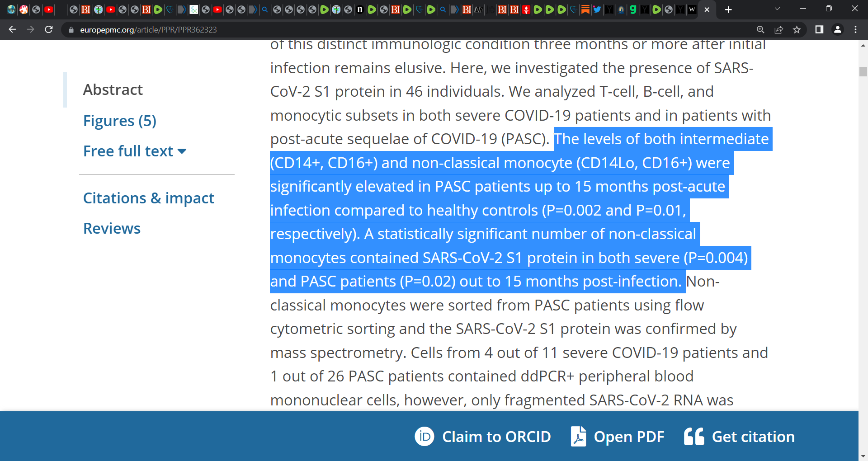The height and width of the screenshot is (461, 868).
Task: Open the Figures (5) section link
Action: click(120, 121)
